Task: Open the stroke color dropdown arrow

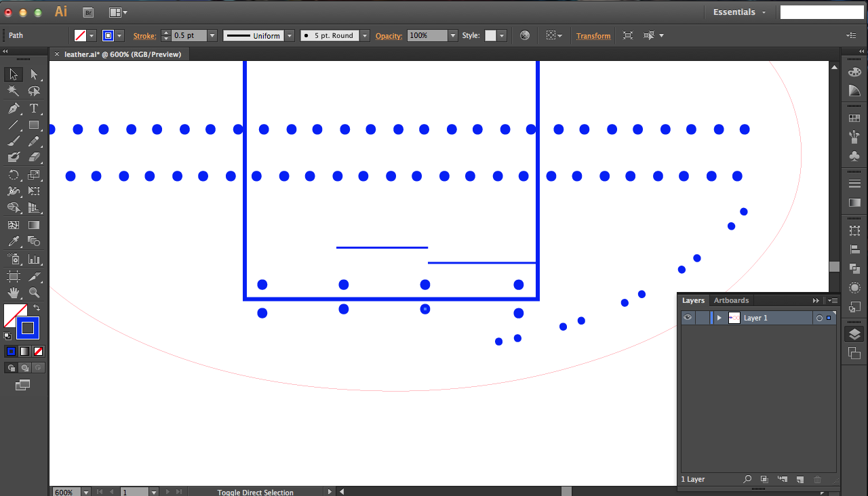Action: (120, 35)
